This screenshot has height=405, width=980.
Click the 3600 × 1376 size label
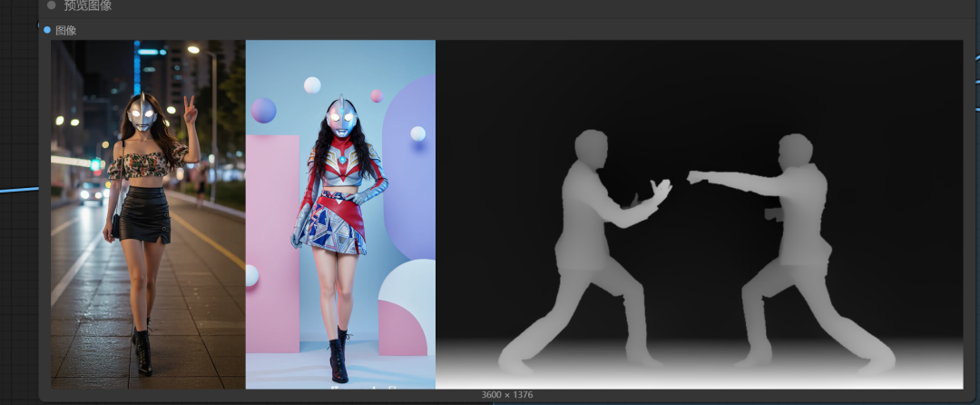[x=507, y=395]
